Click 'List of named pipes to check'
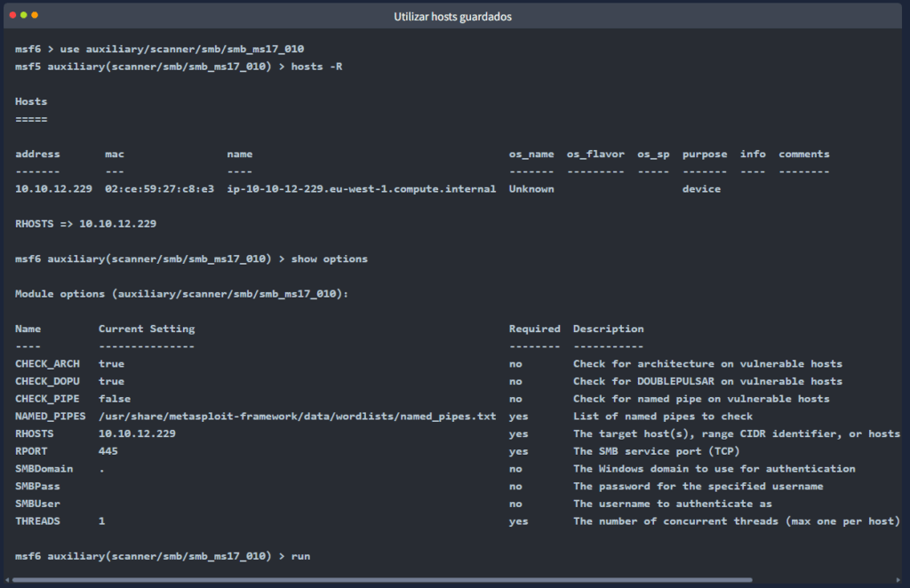The height and width of the screenshot is (588, 910). [x=663, y=417]
